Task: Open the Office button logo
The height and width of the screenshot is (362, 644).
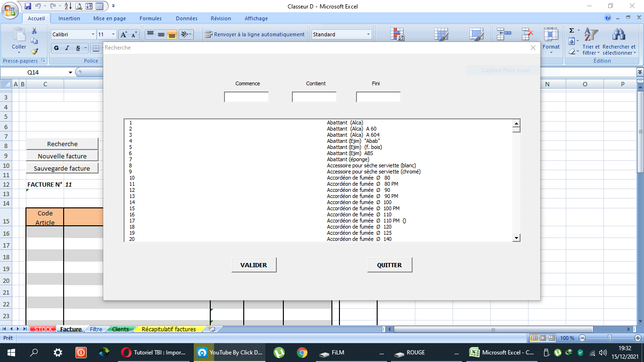Action: tap(9, 9)
